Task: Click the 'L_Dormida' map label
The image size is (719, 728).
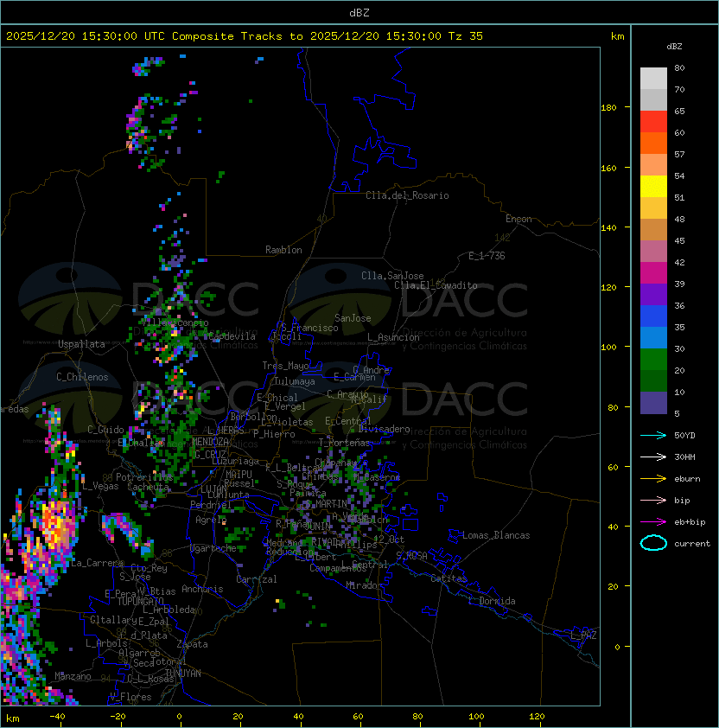Action: pos(492,601)
